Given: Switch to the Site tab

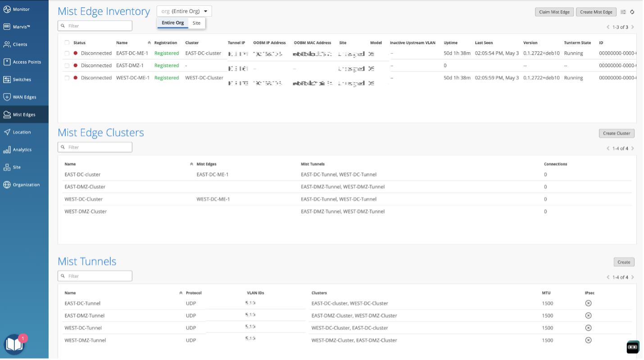Looking at the screenshot, I should (197, 23).
